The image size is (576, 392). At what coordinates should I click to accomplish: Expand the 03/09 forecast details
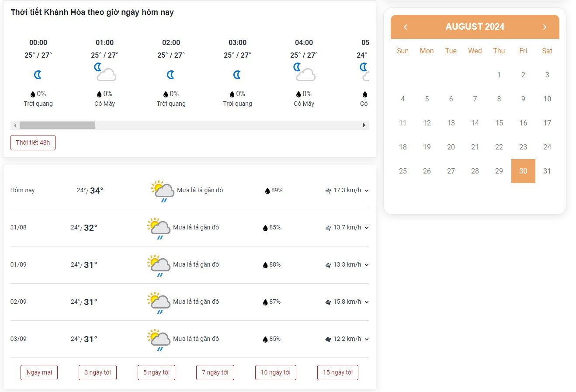pos(367,339)
